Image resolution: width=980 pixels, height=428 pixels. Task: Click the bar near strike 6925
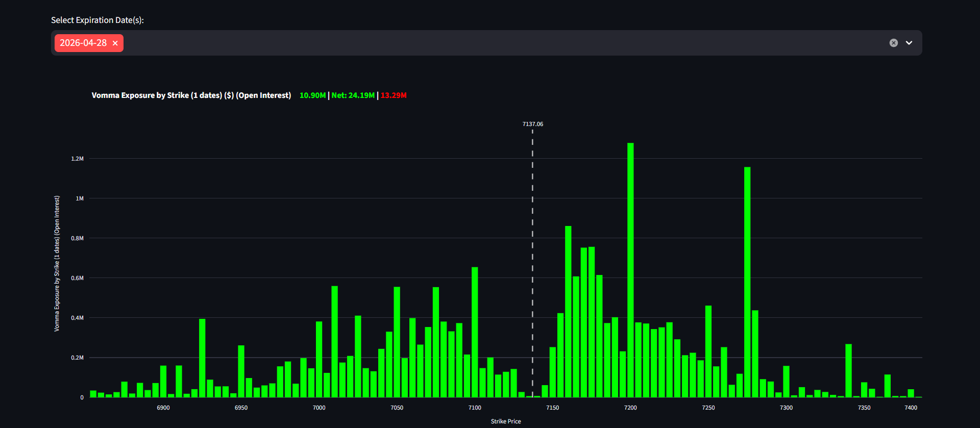click(x=202, y=358)
